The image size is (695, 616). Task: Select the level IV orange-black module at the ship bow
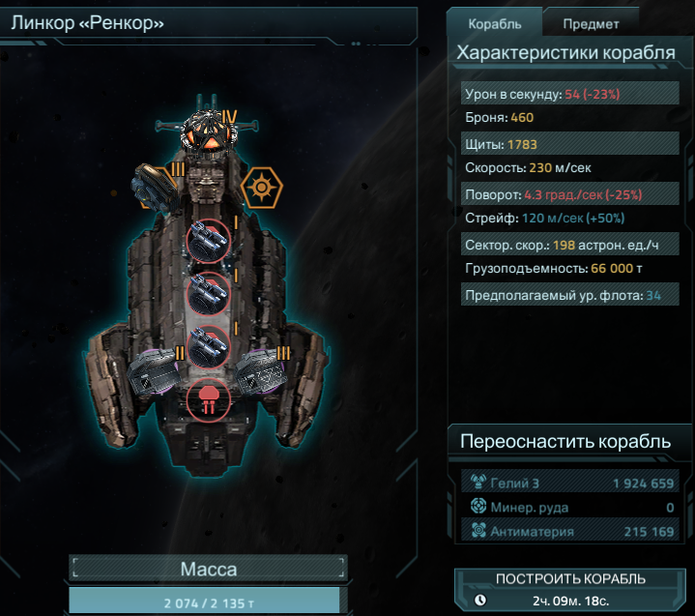pos(209,133)
